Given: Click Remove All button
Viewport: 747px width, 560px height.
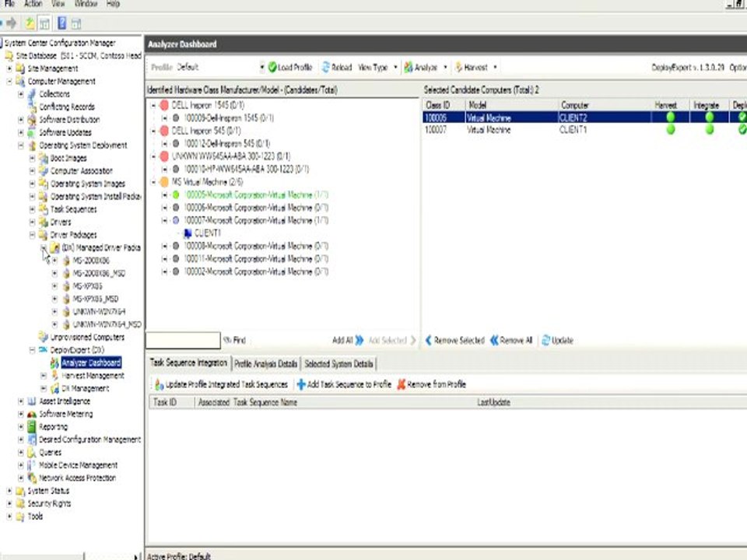Looking at the screenshot, I should click(511, 340).
